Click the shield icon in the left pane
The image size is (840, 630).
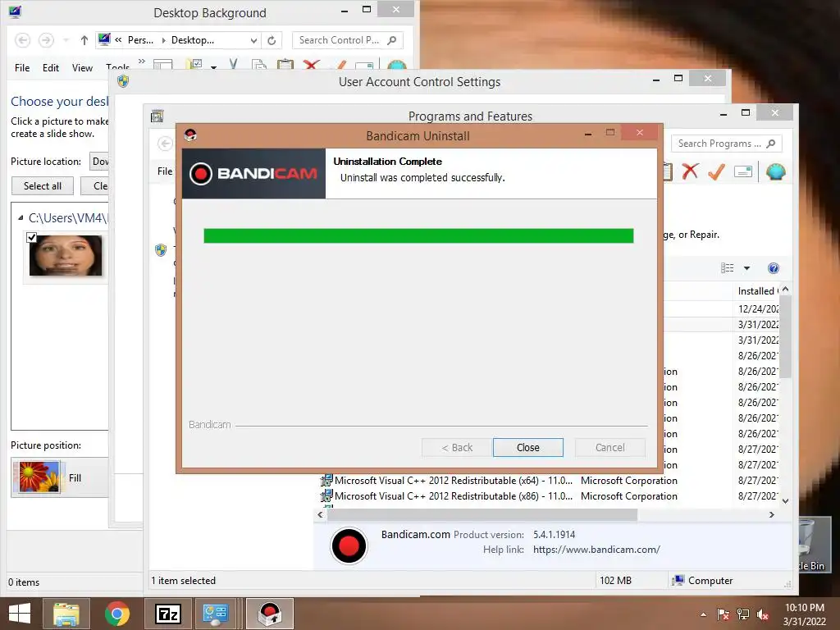coord(161,249)
